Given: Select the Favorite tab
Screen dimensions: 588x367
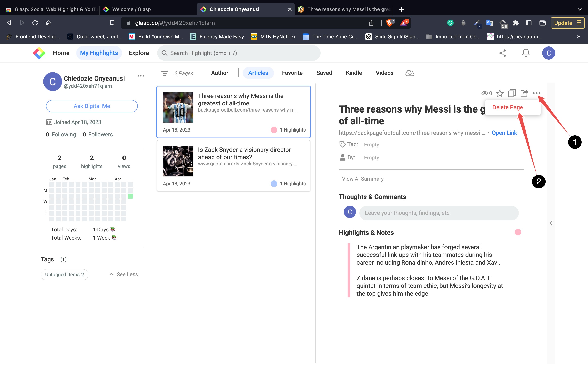Looking at the screenshot, I should click(x=292, y=73).
